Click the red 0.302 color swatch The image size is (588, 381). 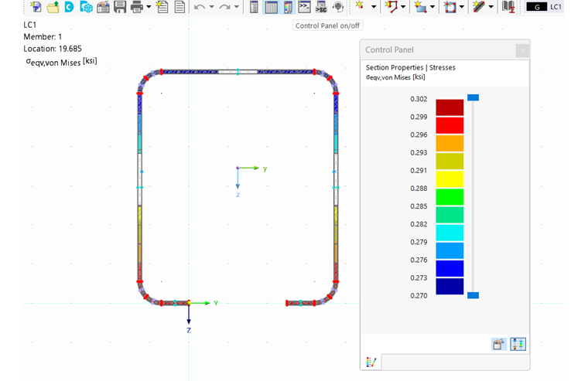450,107
